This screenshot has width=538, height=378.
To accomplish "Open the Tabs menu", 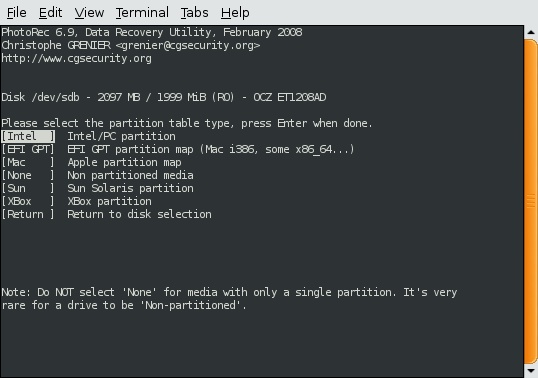I will pos(195,13).
